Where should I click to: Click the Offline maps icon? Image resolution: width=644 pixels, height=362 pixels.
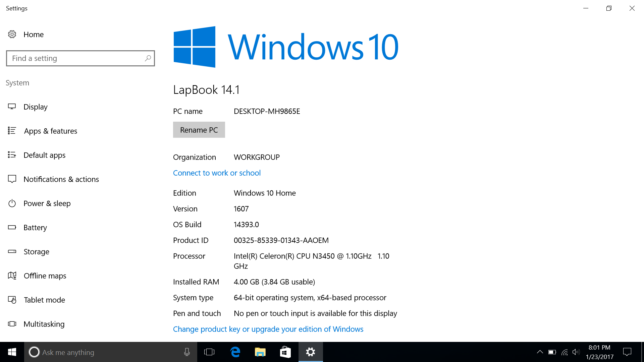point(12,276)
